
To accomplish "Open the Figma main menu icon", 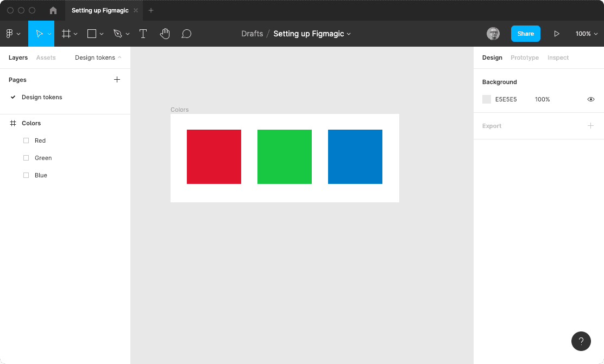I will (x=10, y=34).
